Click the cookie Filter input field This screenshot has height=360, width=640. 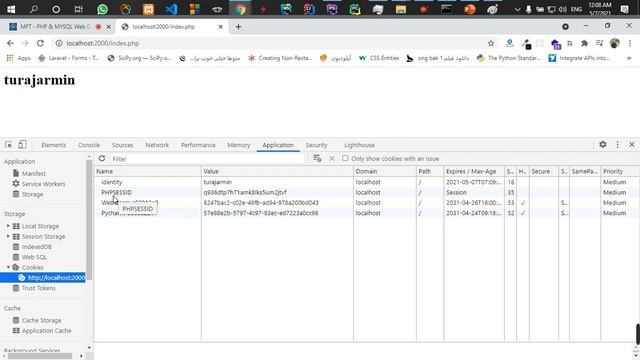207,159
